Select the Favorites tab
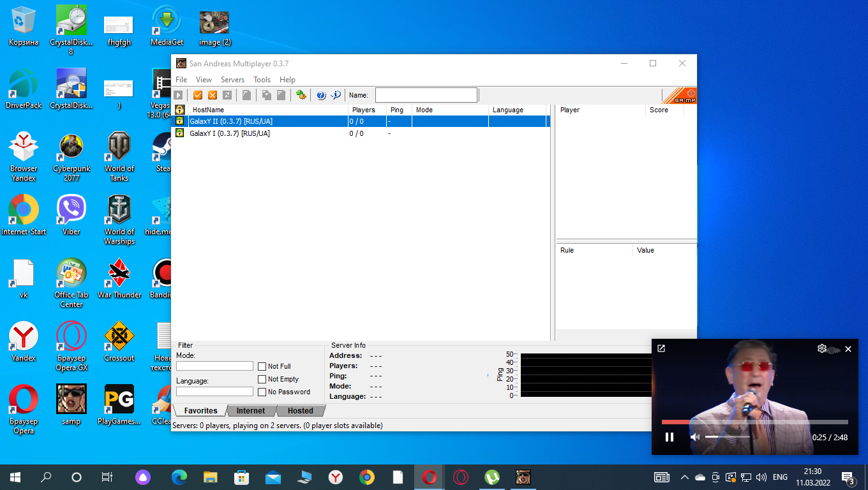This screenshot has height=490, width=868. (x=201, y=411)
